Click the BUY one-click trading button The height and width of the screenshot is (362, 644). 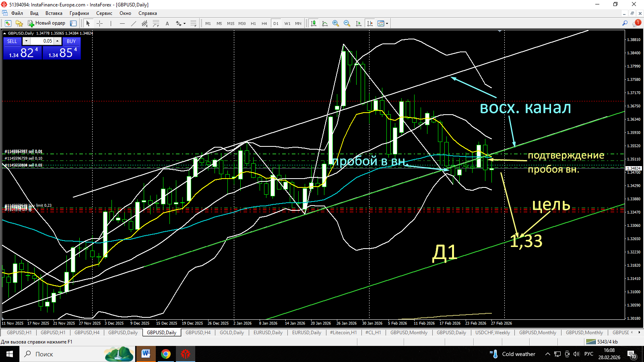click(71, 41)
